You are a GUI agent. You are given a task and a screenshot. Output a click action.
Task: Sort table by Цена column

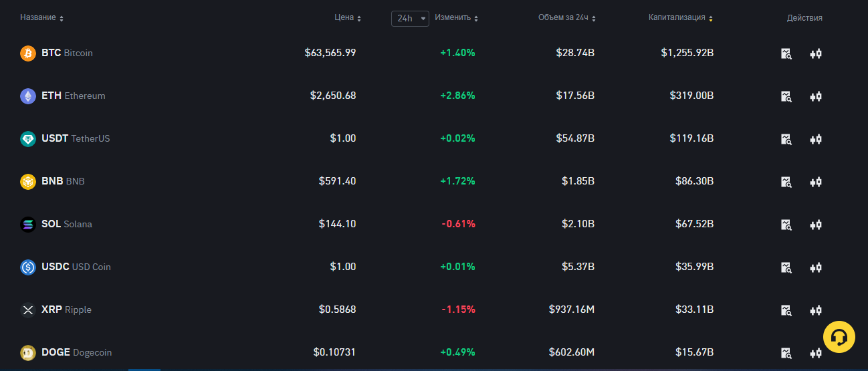[x=348, y=18]
